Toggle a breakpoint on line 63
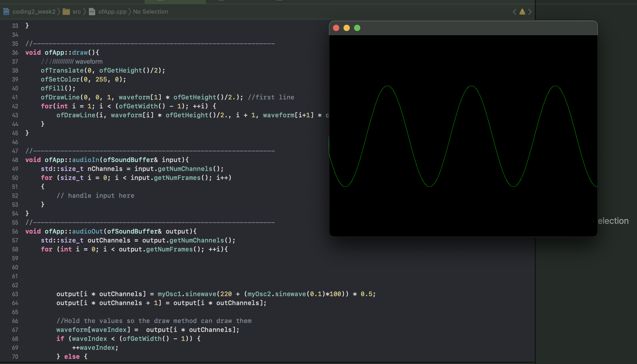637x364 pixels. tap(15, 294)
